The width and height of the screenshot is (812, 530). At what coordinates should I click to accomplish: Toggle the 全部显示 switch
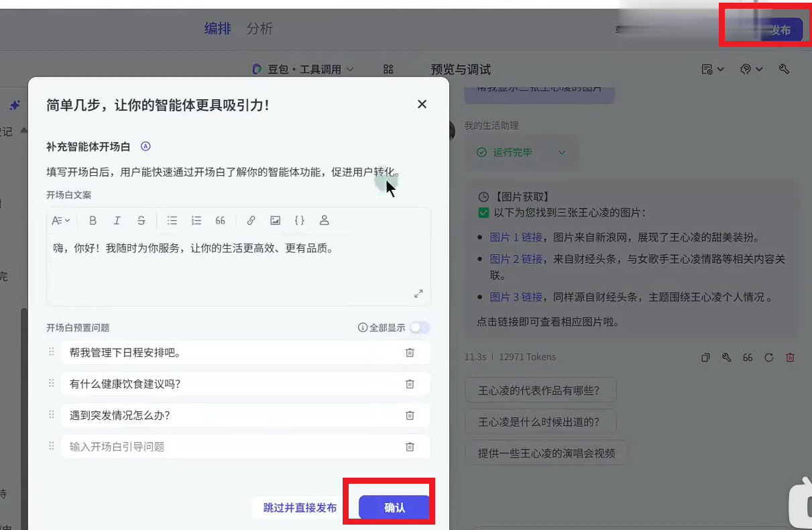coord(420,327)
